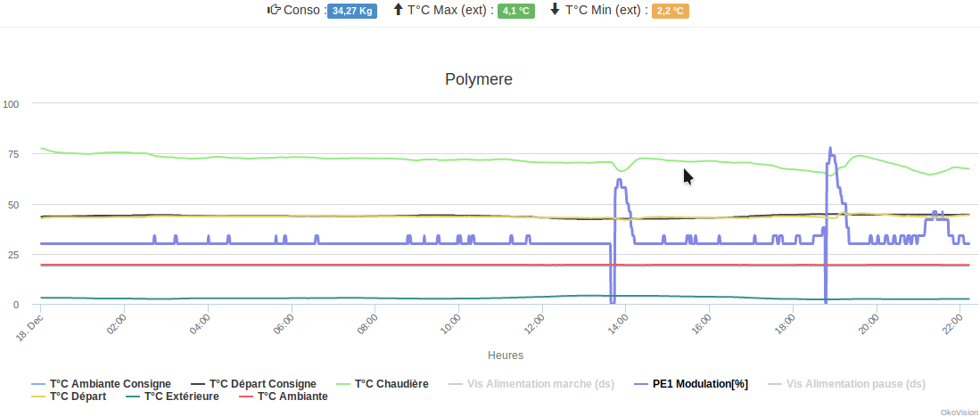Enable Vis Alimentation pause (ds) series
This screenshot has width=980, height=417.
click(x=855, y=384)
